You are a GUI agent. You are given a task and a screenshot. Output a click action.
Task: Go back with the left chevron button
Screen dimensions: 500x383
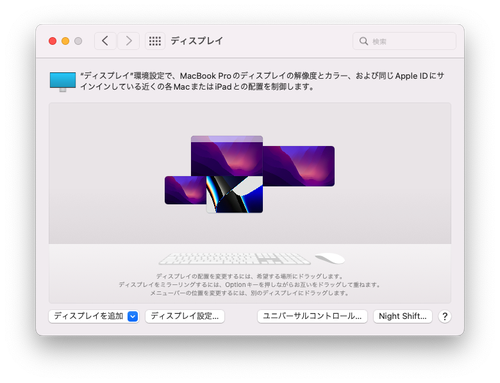pos(105,41)
